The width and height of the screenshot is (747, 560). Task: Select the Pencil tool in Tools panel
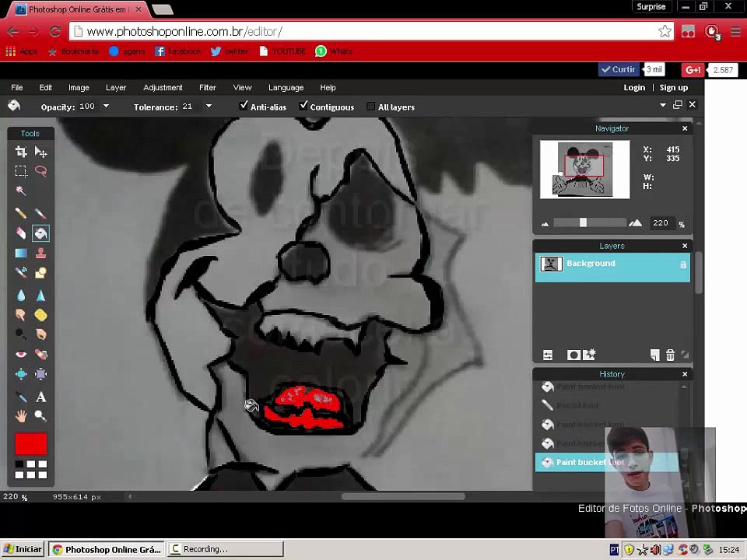pos(21,213)
